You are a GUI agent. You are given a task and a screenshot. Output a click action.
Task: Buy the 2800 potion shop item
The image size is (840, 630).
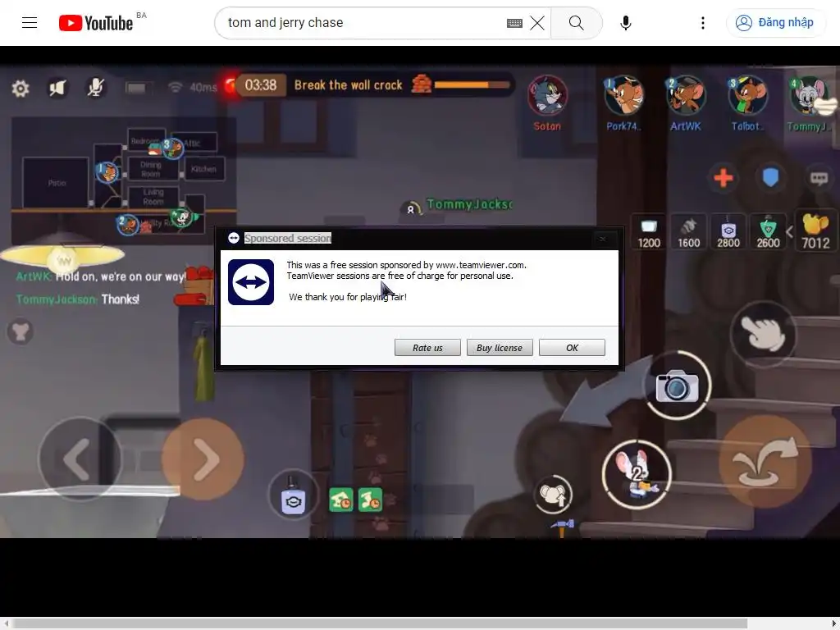pyautogui.click(x=728, y=233)
